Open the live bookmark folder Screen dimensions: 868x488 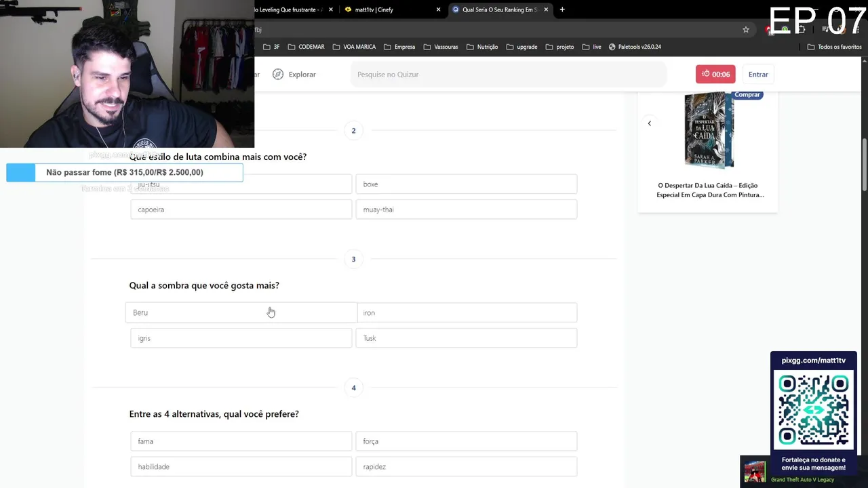592,47
